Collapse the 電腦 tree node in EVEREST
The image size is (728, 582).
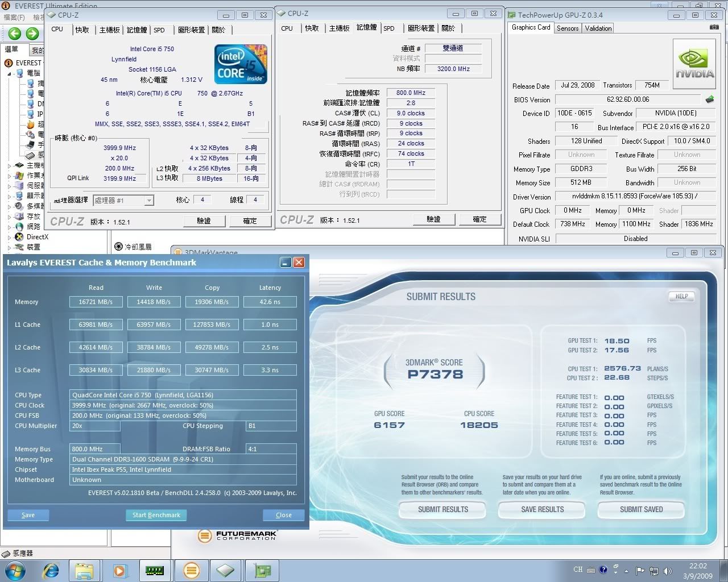(10, 73)
